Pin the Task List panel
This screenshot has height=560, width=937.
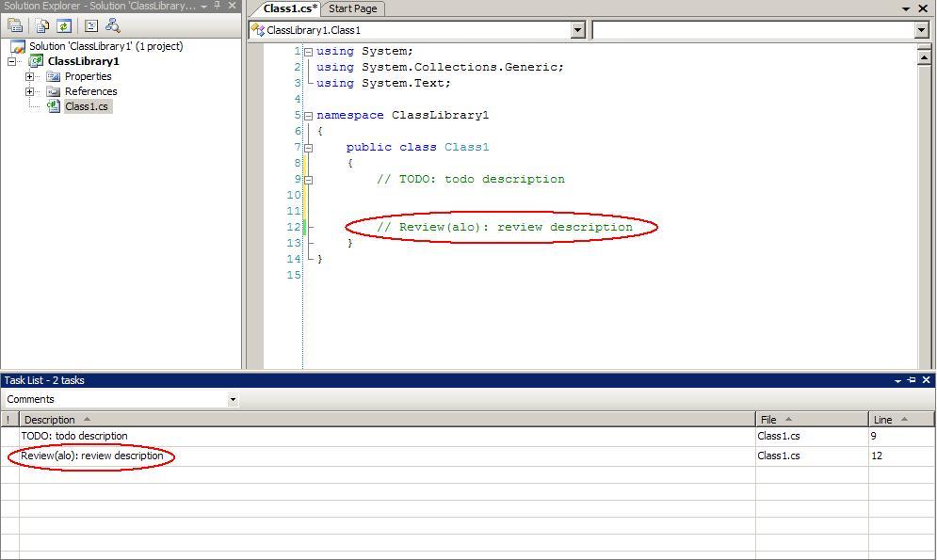coord(912,379)
